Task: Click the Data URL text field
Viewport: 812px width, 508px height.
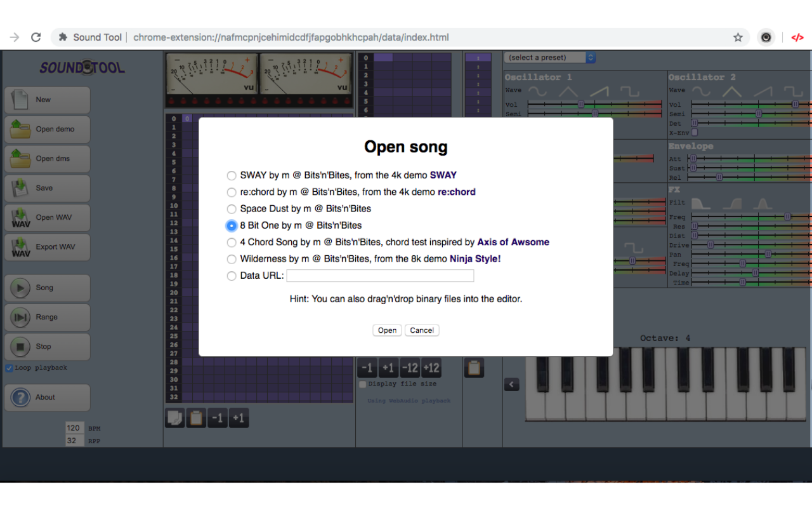Action: tap(380, 276)
